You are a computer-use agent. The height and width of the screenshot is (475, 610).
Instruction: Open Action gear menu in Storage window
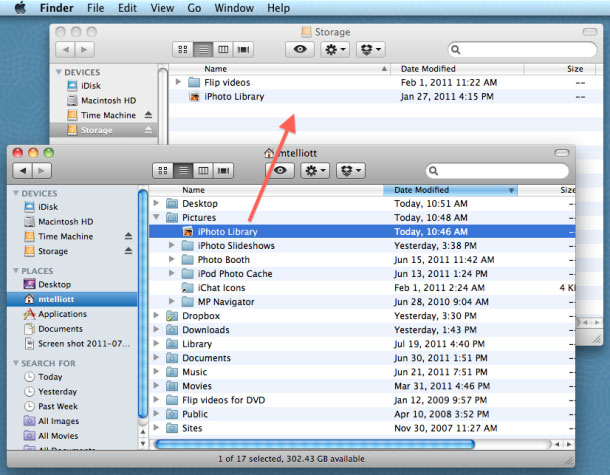click(x=335, y=49)
